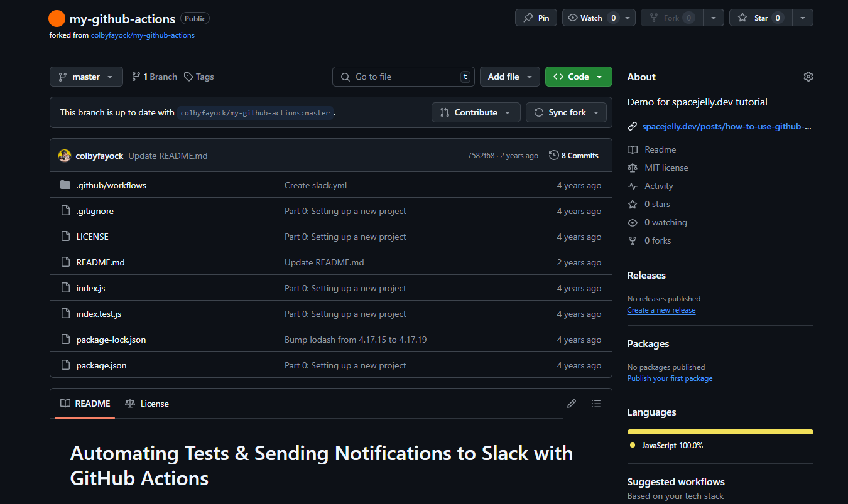848x504 pixels.
Task: Toggle Watch for this repository
Action: tap(592, 18)
